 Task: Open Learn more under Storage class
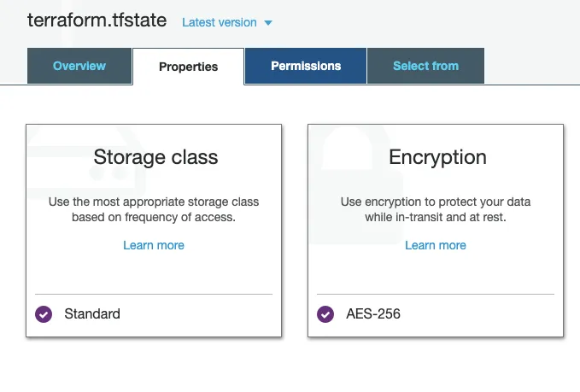click(154, 245)
